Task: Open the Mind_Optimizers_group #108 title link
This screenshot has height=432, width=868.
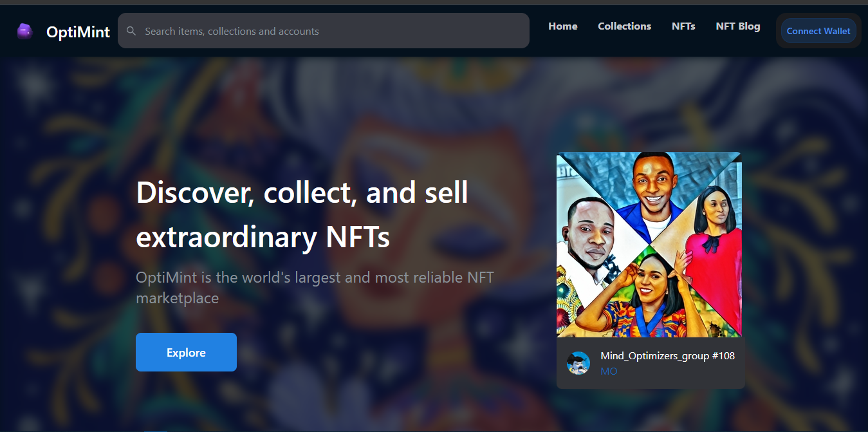Action: tap(667, 356)
